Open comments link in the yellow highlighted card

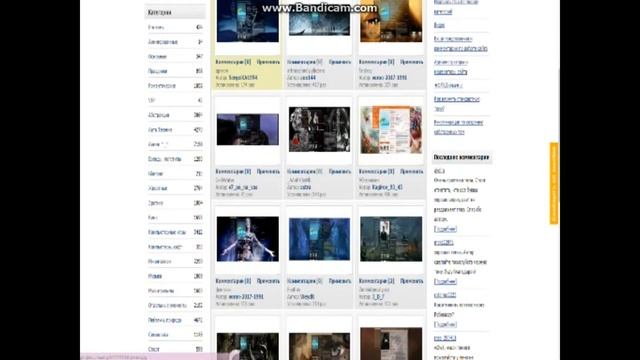pyautogui.click(x=233, y=62)
